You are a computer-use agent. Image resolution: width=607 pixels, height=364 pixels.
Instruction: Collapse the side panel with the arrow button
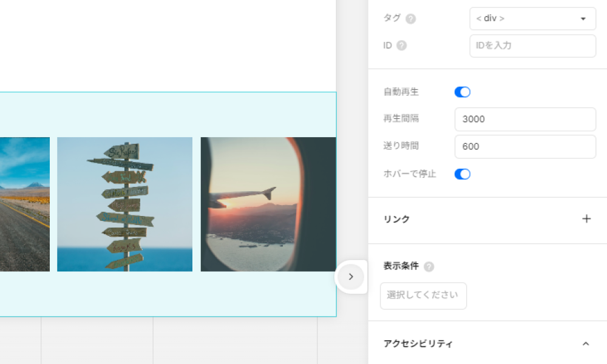click(351, 277)
